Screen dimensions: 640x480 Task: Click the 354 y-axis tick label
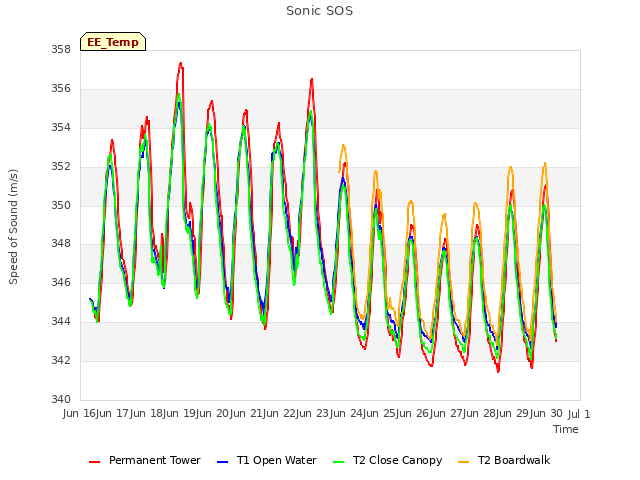(x=61, y=127)
